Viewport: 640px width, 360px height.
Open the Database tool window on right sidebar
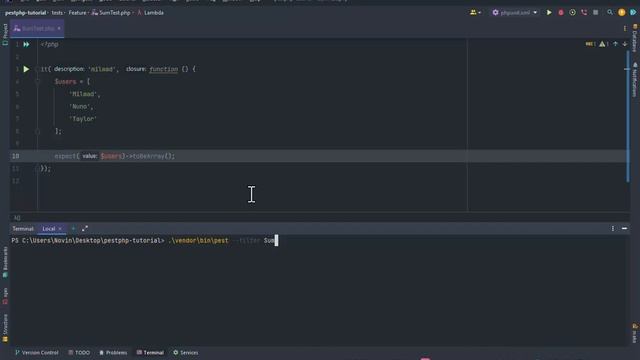coord(635,38)
